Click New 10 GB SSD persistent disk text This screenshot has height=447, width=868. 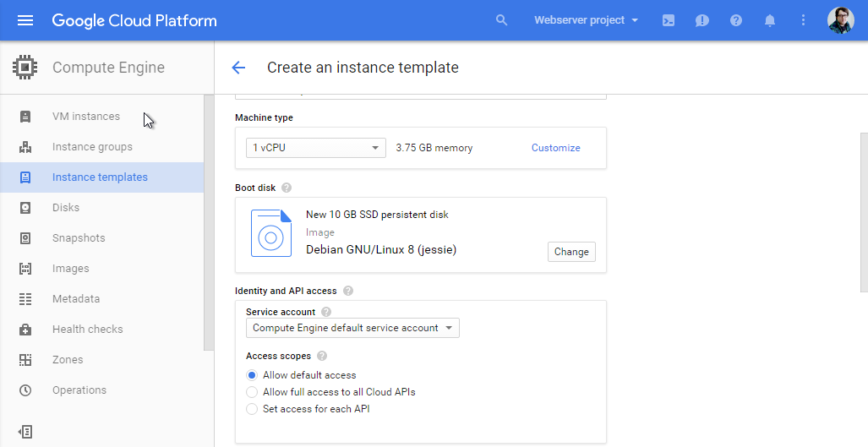click(377, 215)
